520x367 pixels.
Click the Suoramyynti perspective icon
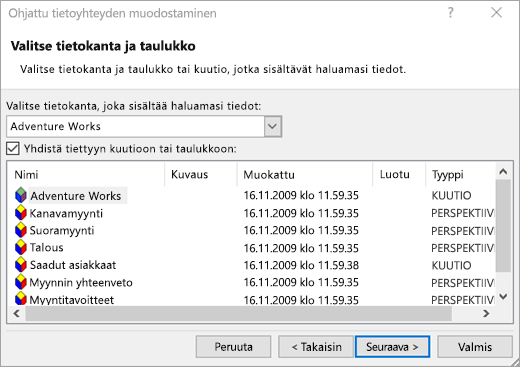(21, 230)
